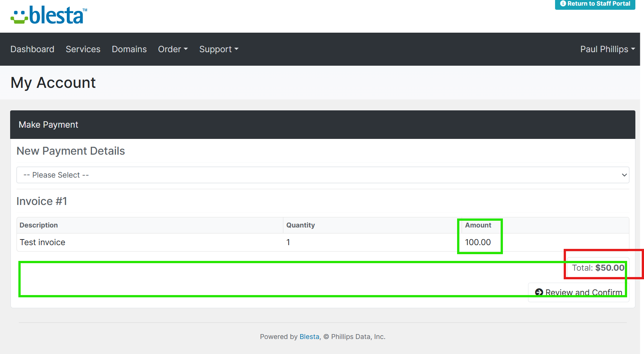Open the Paul Phillips account menu
This screenshot has width=644, height=354.
click(607, 49)
